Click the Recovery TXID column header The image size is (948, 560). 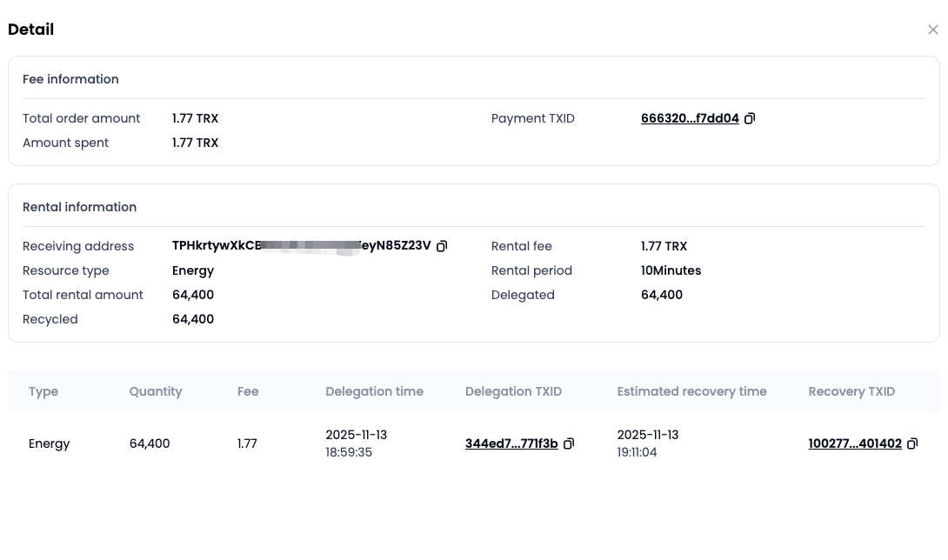coord(851,391)
